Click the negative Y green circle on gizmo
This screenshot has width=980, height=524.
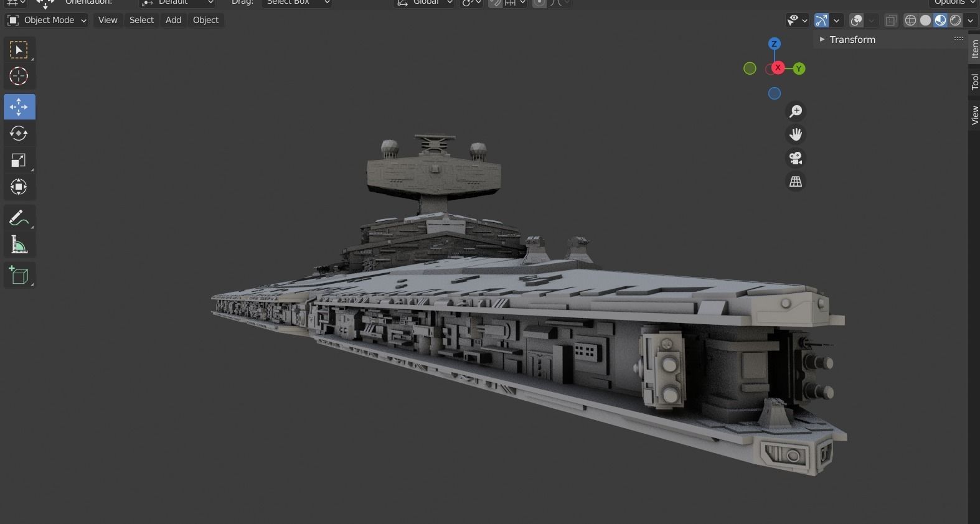point(750,68)
